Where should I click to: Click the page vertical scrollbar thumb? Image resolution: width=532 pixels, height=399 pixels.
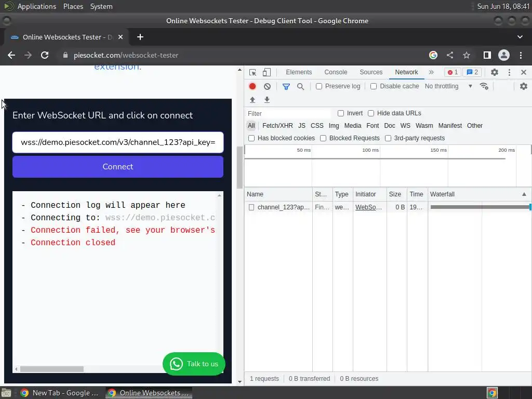[x=240, y=167]
